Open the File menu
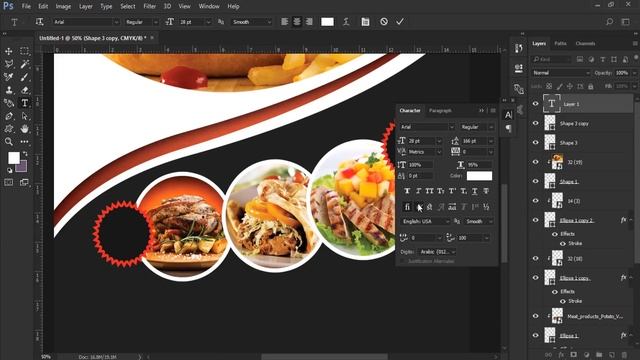This screenshot has height=360, width=640. [x=26, y=7]
